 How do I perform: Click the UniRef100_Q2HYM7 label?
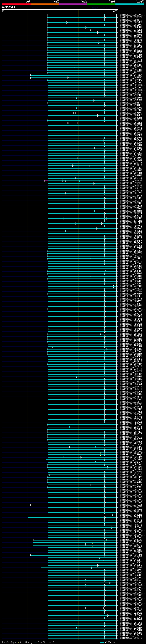click(x=131, y=628)
